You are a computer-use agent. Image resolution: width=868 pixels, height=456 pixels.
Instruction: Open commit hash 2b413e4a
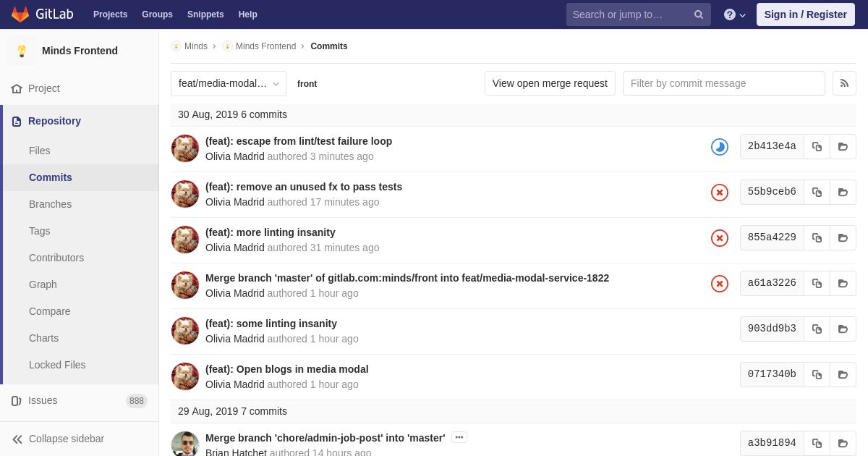(772, 146)
